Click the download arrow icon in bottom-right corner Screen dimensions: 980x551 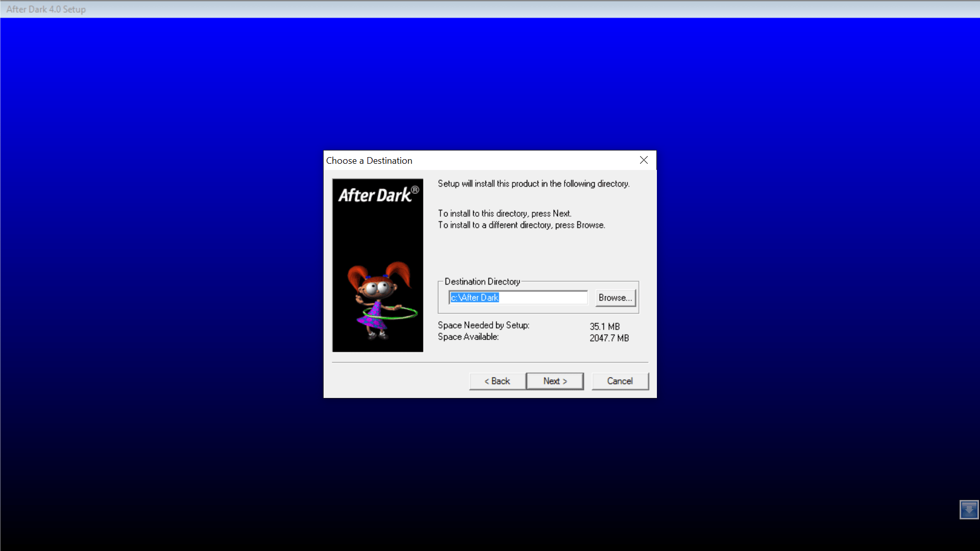pyautogui.click(x=969, y=510)
